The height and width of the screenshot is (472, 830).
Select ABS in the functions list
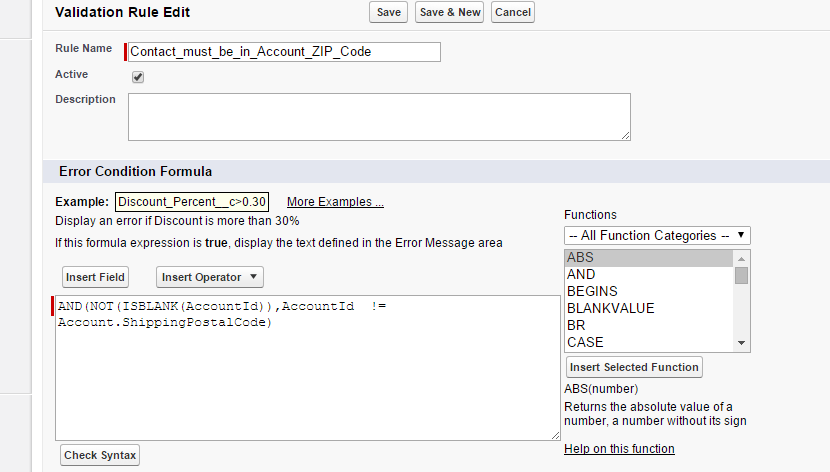click(650, 258)
